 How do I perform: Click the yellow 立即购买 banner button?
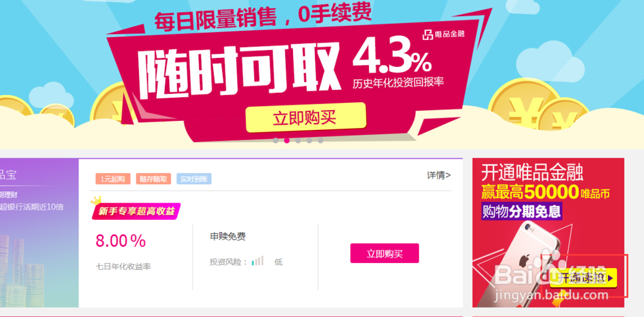pyautogui.click(x=305, y=117)
